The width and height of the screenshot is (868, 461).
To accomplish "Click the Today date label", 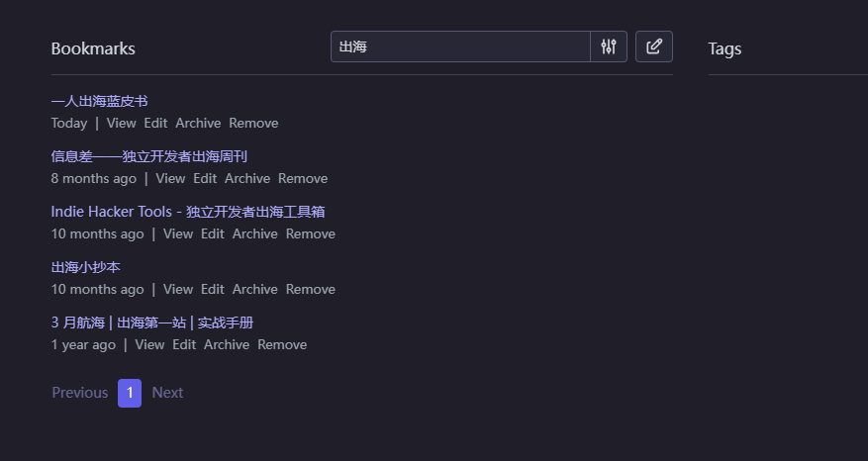I will click(69, 123).
